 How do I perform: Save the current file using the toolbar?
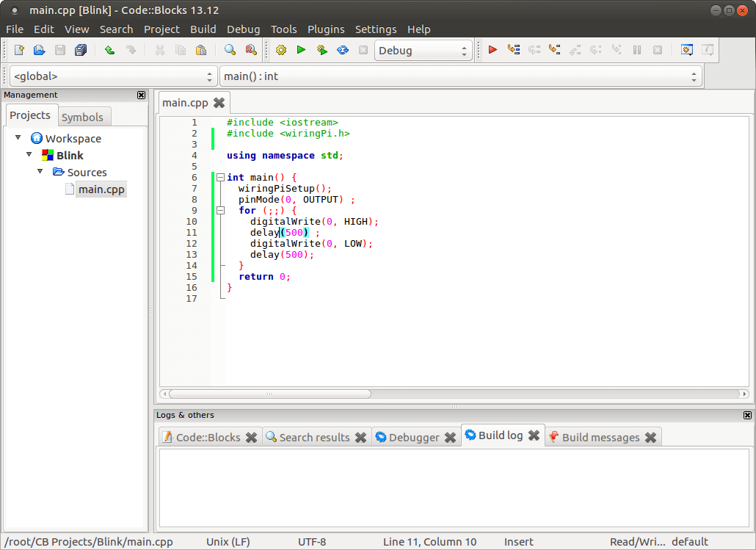point(60,50)
